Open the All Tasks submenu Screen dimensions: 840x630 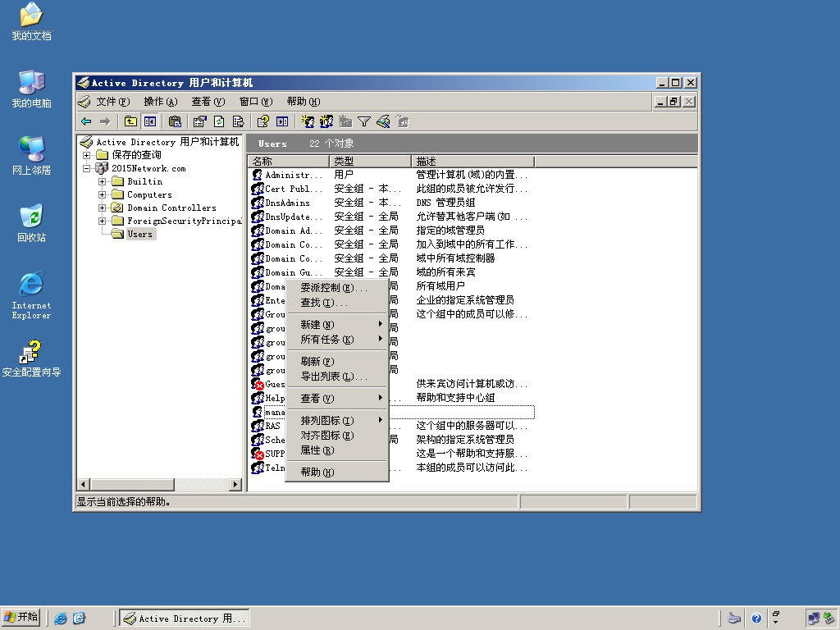(337, 340)
